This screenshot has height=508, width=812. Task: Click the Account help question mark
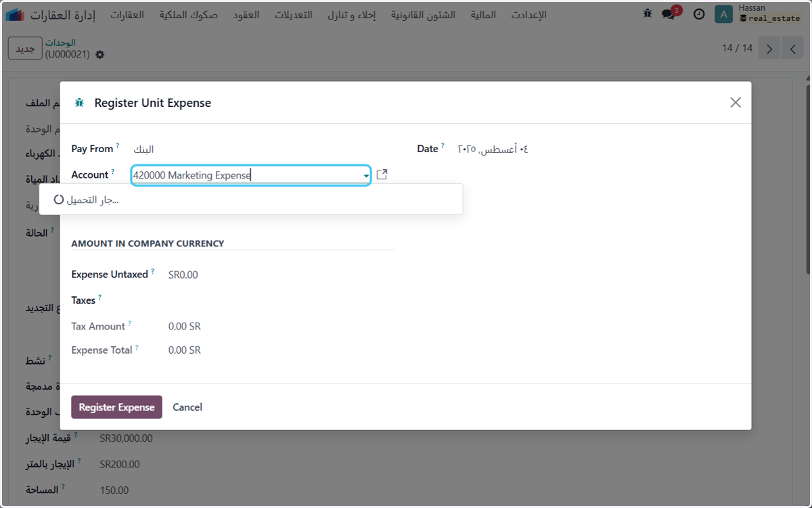(113, 172)
